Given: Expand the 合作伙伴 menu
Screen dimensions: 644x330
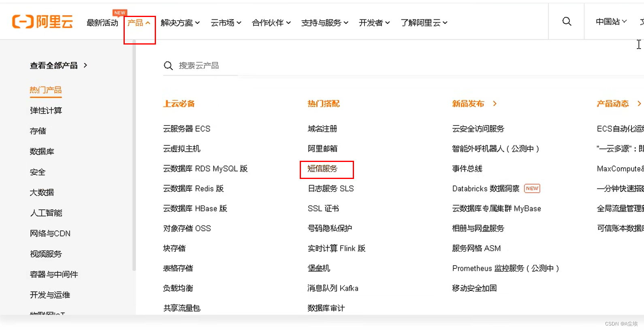Looking at the screenshot, I should pos(271,23).
